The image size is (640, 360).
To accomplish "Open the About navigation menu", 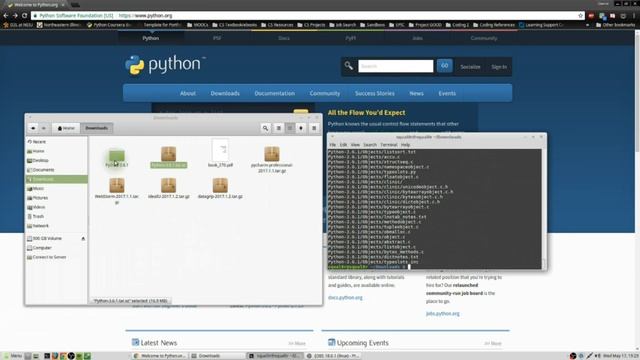I will [x=188, y=93].
